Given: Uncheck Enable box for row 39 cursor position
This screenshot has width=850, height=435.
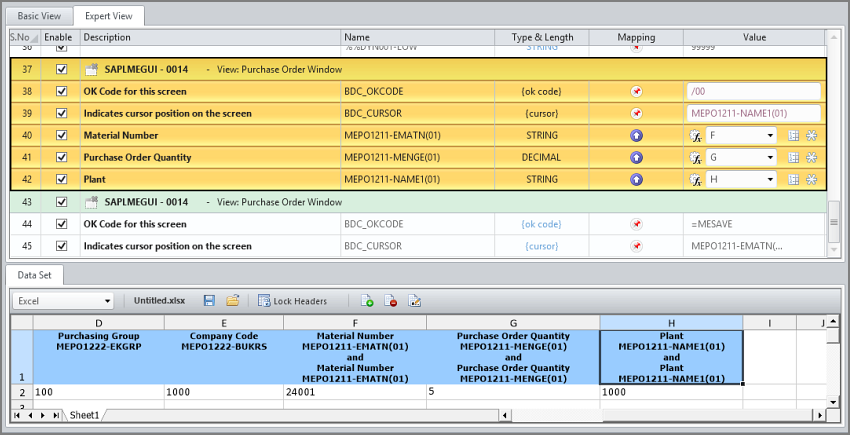Looking at the screenshot, I should [62, 113].
